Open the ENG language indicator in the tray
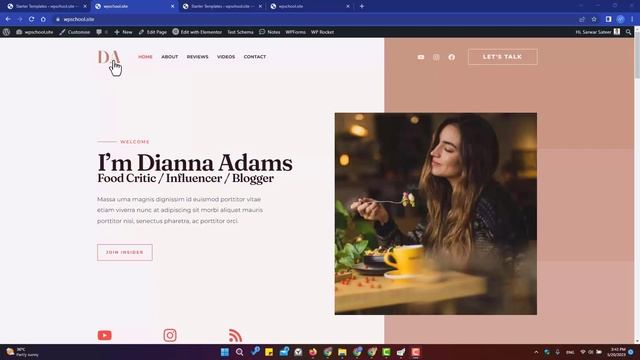The width and height of the screenshot is (640, 360). [x=570, y=352]
